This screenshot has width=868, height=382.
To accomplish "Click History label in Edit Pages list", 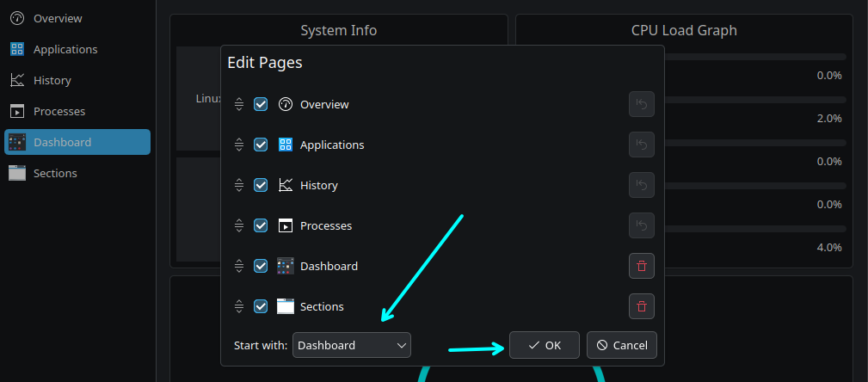I will (x=319, y=186).
